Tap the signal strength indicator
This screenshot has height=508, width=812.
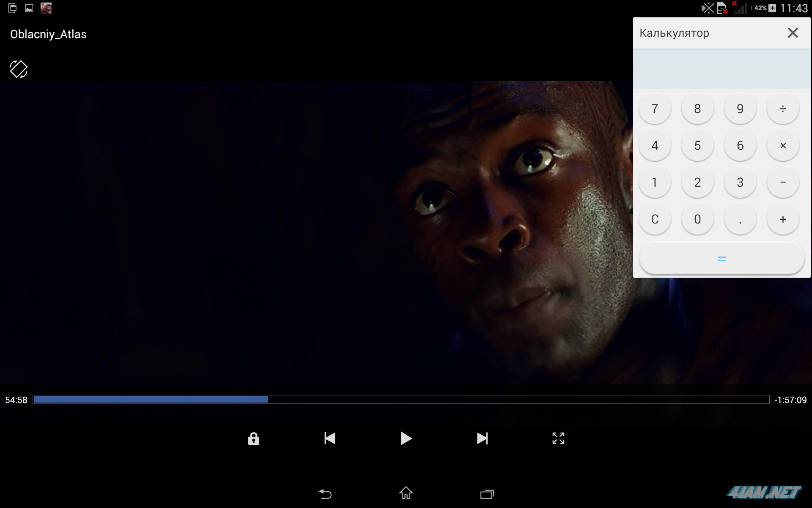coord(740,8)
